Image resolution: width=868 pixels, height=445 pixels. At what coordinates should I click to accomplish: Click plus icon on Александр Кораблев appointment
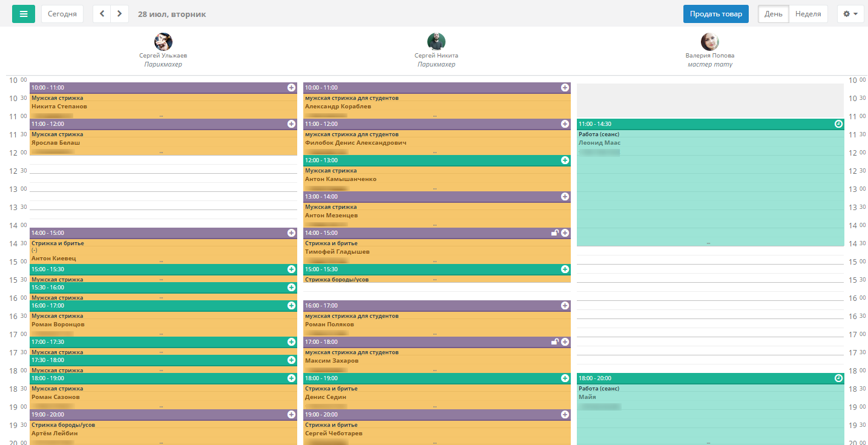click(x=565, y=88)
